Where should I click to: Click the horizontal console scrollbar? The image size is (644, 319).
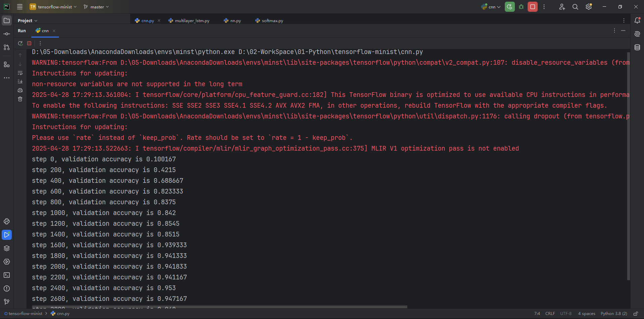tap(219, 307)
